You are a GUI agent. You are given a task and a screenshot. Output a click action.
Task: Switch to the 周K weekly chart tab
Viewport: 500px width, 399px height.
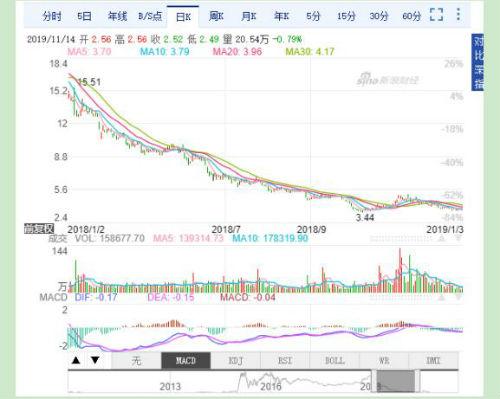216,16
